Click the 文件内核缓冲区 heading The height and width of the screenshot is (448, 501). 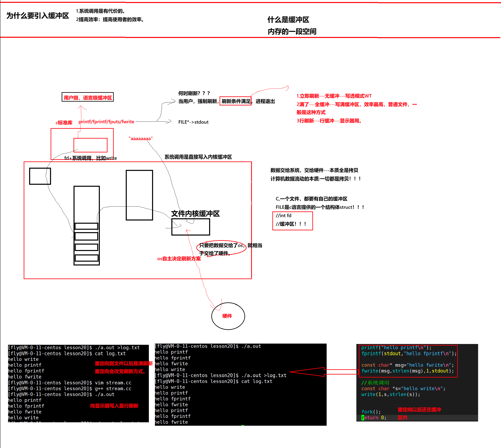coord(195,213)
